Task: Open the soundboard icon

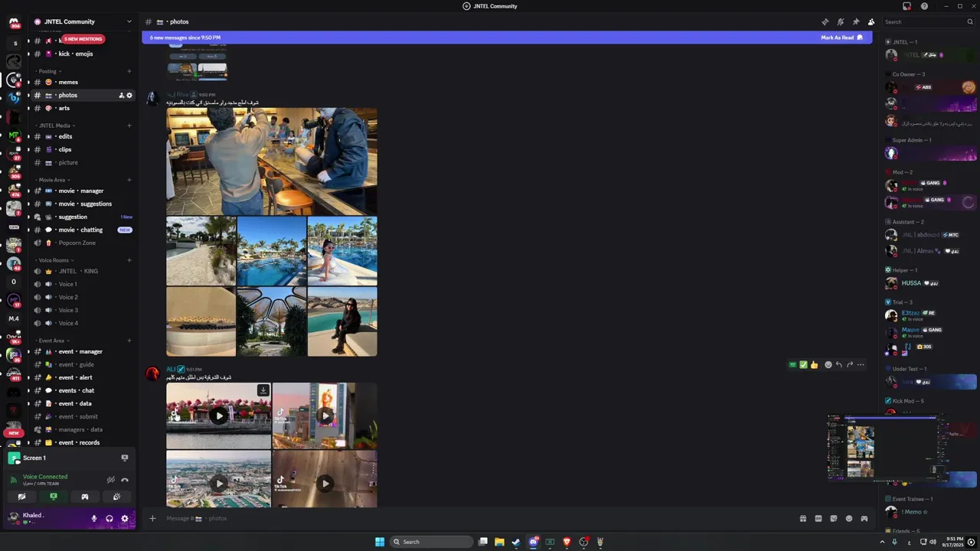Action: pyautogui.click(x=116, y=497)
